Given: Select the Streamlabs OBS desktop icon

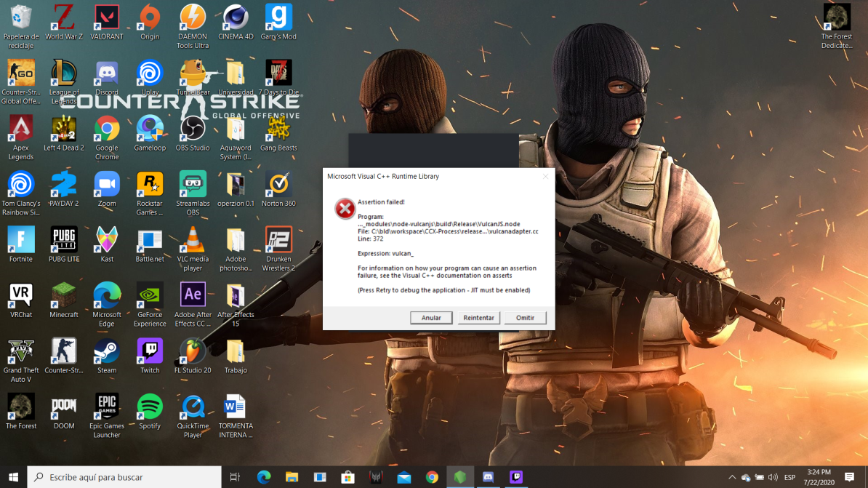Looking at the screenshot, I should [193, 193].
